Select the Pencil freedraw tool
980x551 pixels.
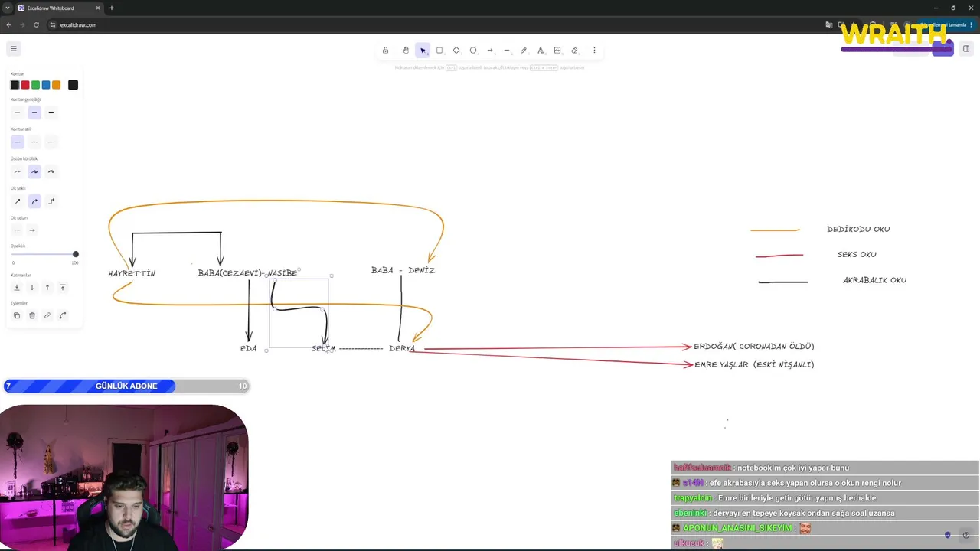point(524,51)
